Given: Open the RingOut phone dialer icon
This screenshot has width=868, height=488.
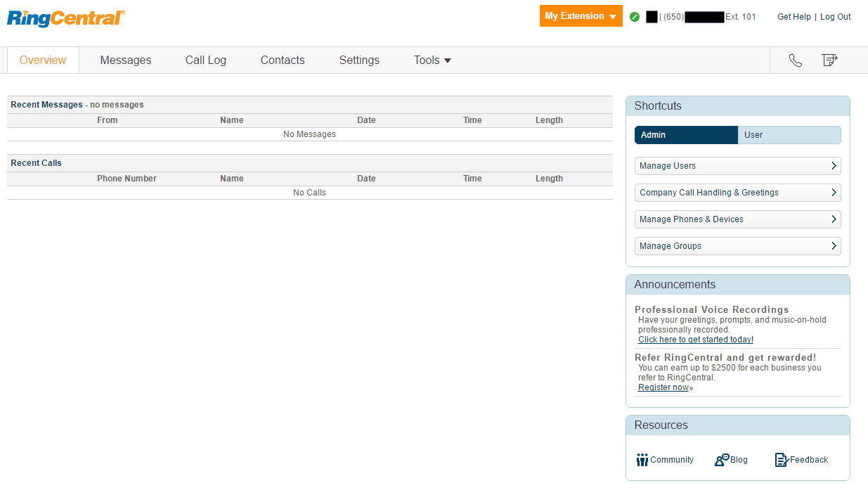Looking at the screenshot, I should point(795,60).
